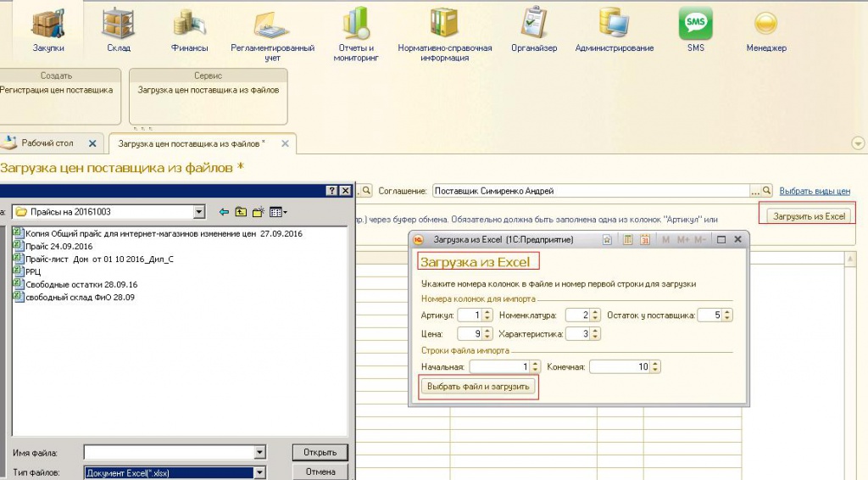Click the Имя файла input field
Viewport: 868px width, 480px height.
pos(169,453)
